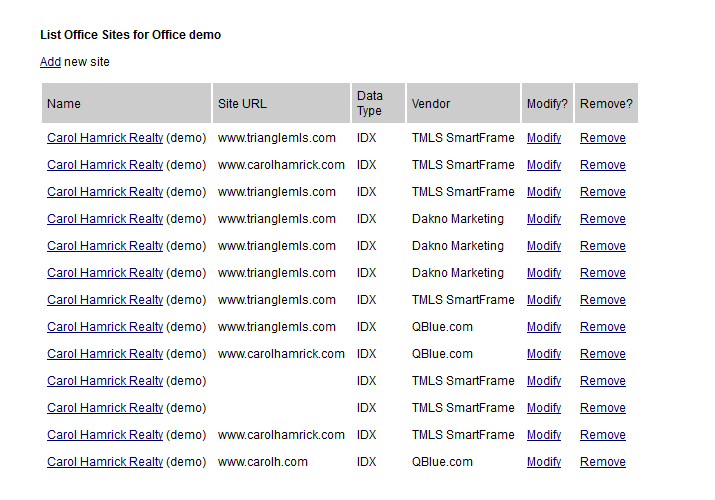Modify the first Dakno Marketing entry
Viewport: 715px width, 500px height.
coord(543,219)
